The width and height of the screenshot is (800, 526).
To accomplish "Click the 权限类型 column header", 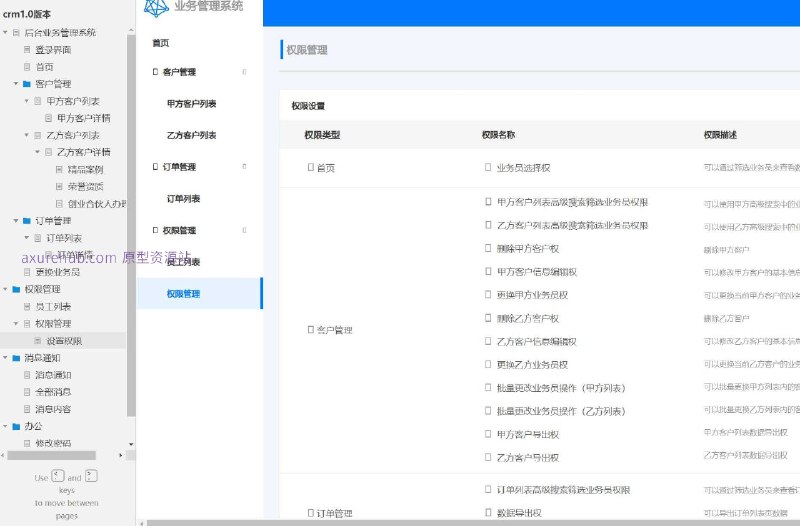I will click(322, 135).
